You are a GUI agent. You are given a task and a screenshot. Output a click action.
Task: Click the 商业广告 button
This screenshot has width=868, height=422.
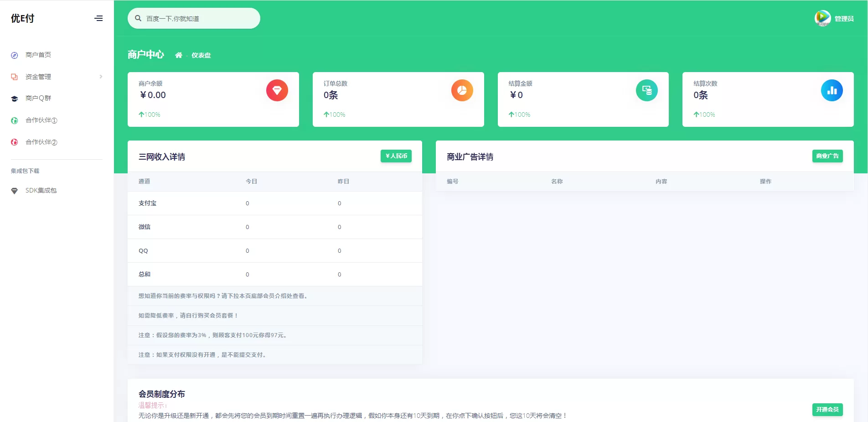(x=827, y=156)
